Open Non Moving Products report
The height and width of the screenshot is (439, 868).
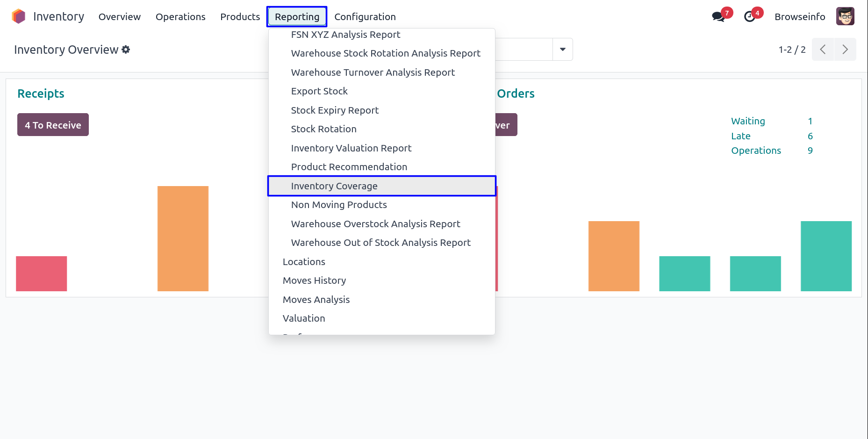[339, 205]
